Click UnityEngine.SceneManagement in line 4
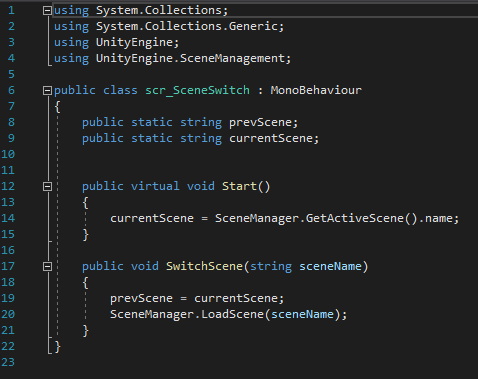Viewport: 478px width, 379px height. [190, 58]
